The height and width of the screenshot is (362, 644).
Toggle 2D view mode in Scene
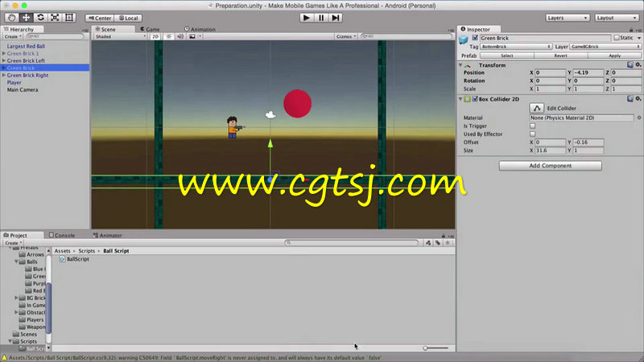155,36
